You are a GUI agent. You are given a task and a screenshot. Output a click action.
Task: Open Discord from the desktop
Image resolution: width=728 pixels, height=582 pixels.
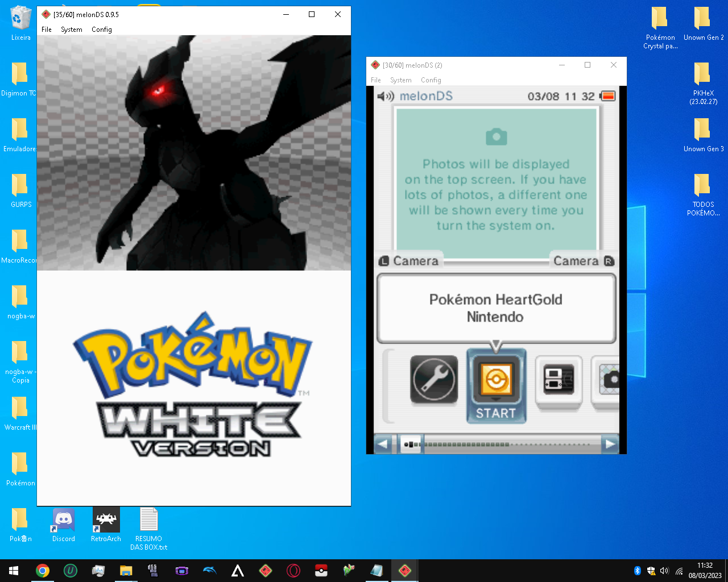[x=63, y=520]
